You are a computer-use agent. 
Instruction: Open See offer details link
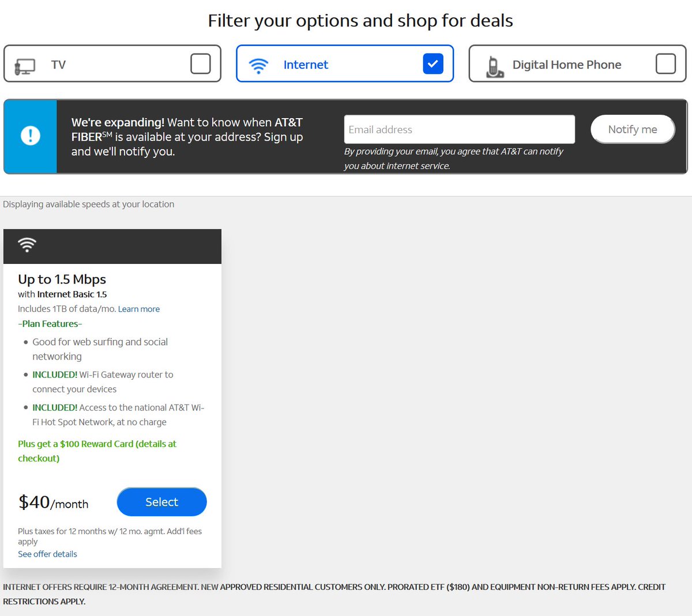pos(47,554)
